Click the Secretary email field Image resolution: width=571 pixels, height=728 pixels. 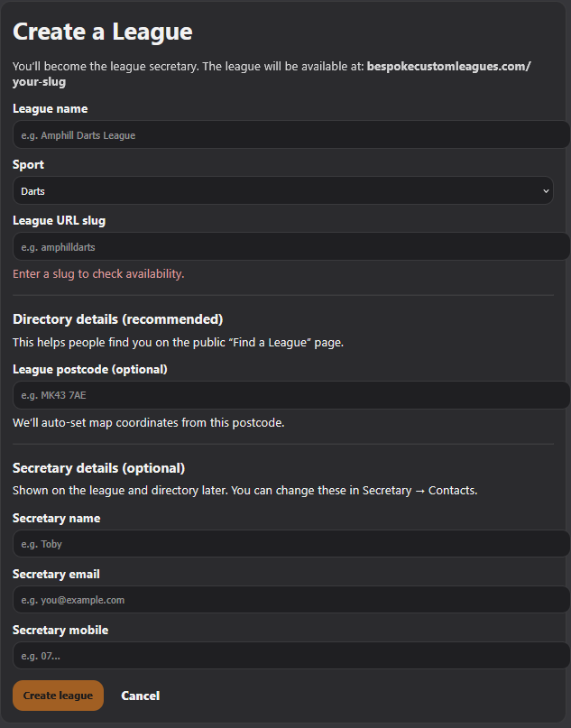[289, 600]
